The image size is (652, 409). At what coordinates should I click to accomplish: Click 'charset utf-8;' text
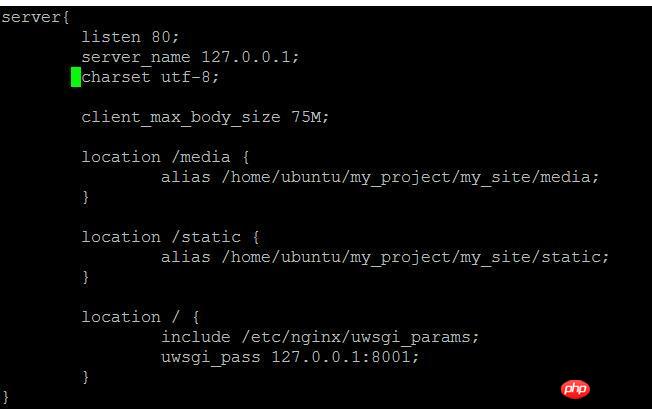150,77
